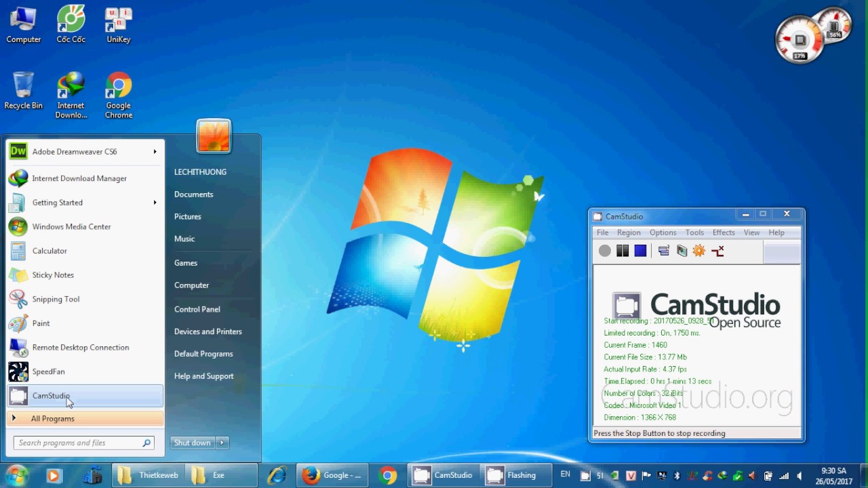Open the CamStudio Help menu

(x=776, y=232)
